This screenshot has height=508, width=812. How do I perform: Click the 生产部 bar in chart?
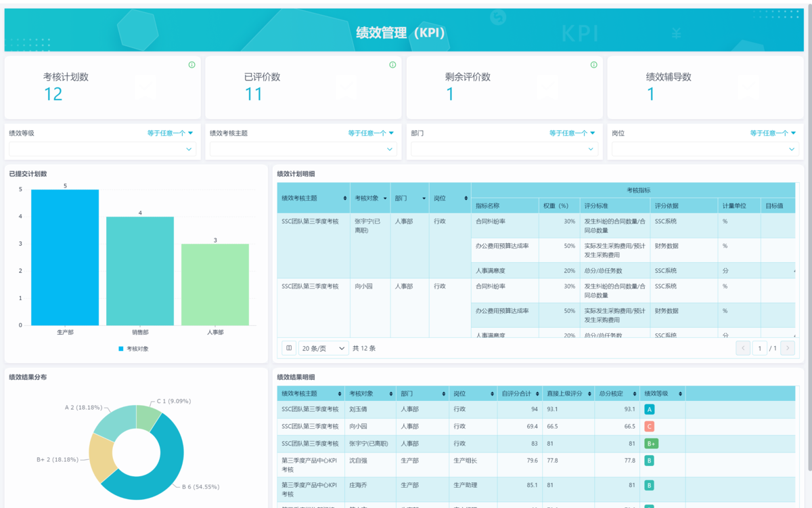pyautogui.click(x=65, y=257)
